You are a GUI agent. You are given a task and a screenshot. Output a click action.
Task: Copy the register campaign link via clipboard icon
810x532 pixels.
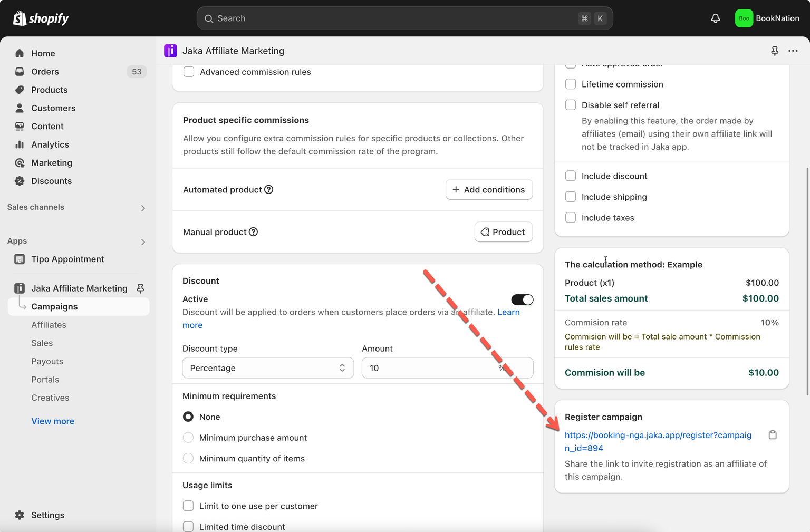(773, 435)
